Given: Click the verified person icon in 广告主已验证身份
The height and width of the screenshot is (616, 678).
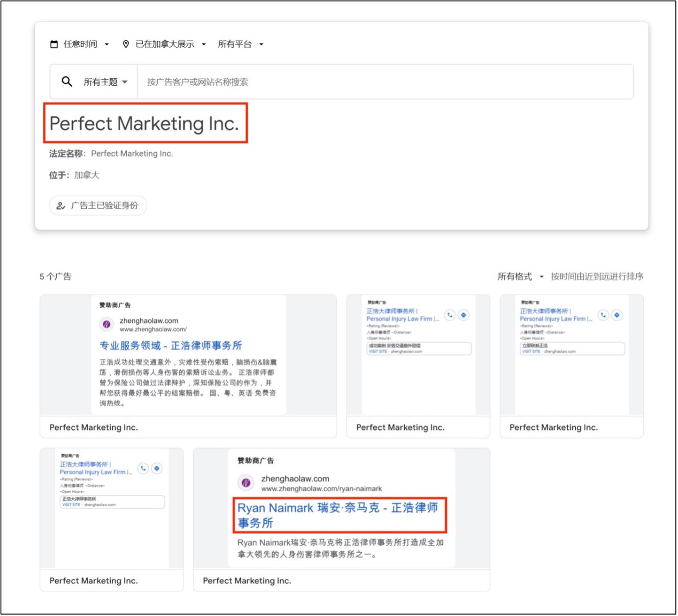Looking at the screenshot, I should point(61,205).
